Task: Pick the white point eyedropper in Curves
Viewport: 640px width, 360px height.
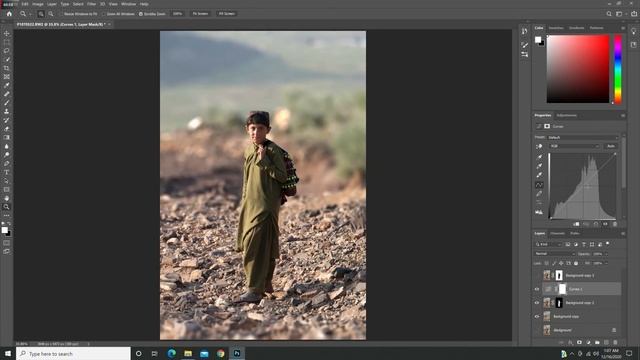Action: pyautogui.click(x=539, y=175)
